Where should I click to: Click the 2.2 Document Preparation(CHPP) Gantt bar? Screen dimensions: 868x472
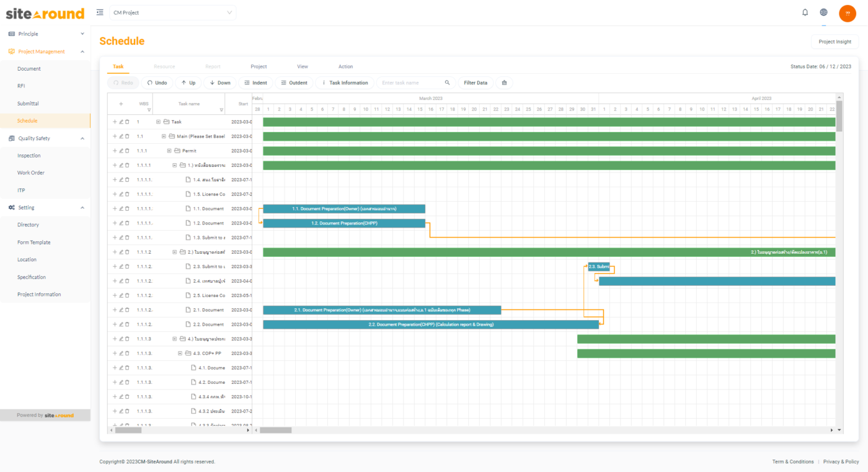431,324
